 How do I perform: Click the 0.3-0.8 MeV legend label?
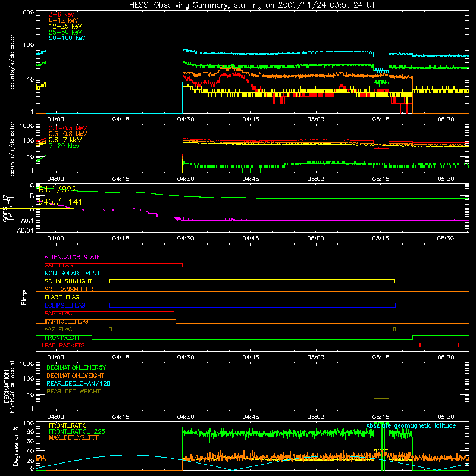(68, 134)
